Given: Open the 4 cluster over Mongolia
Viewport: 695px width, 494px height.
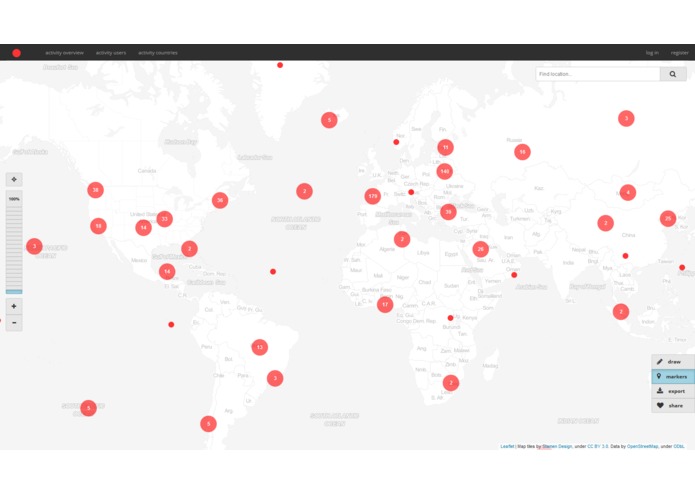Looking at the screenshot, I should point(628,192).
